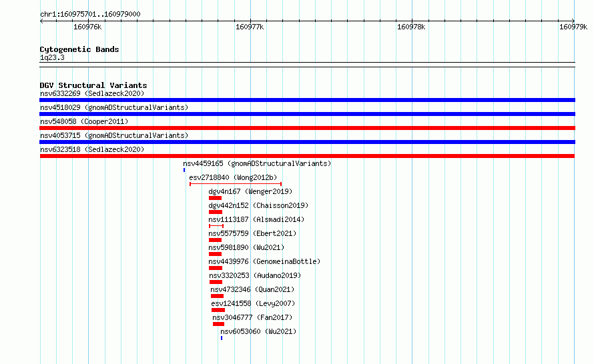Click the red nsv6323518 variant bar
The height and width of the screenshot is (364, 594).
[x=307, y=156]
